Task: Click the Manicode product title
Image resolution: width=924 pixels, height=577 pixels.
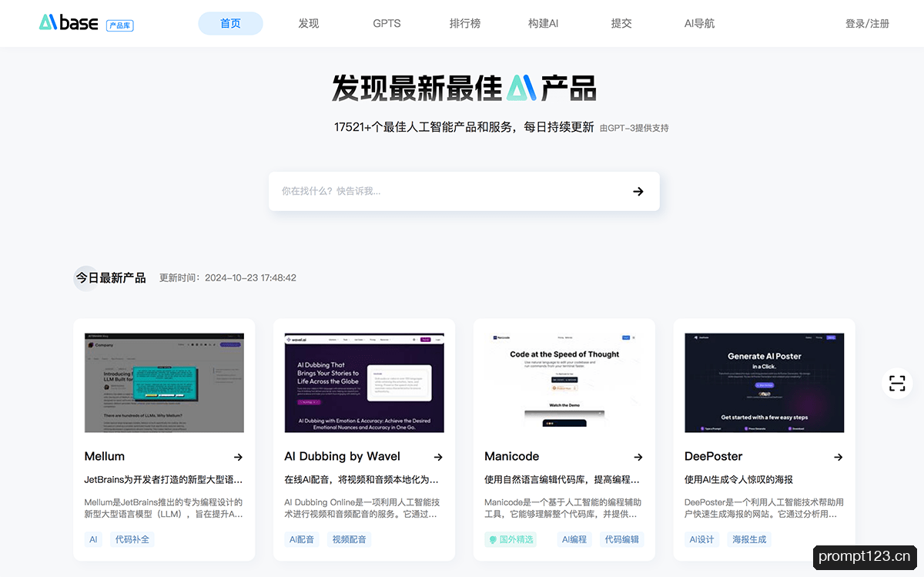Action: click(x=512, y=456)
